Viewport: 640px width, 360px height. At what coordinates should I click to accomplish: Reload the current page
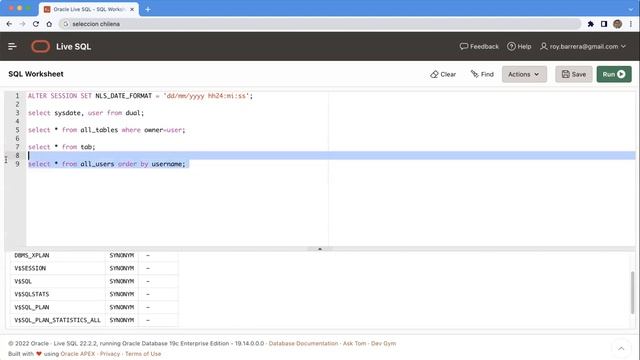36,24
